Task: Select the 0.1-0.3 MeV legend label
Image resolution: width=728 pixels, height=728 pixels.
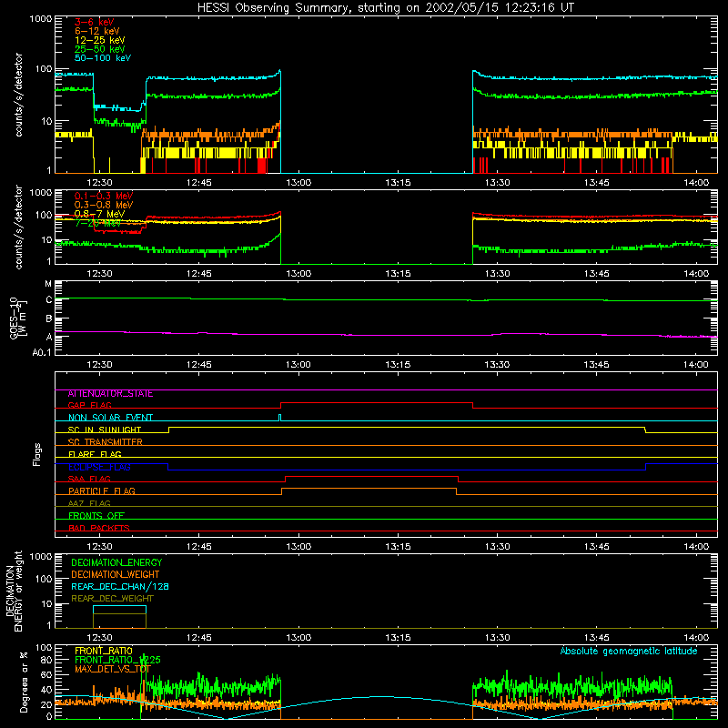Action: [104, 196]
